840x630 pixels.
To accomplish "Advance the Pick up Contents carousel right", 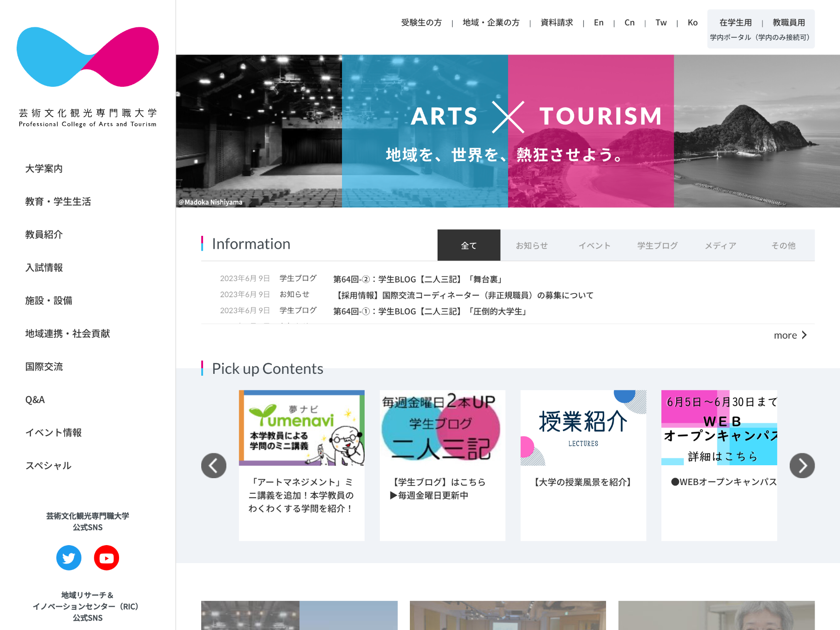I will point(802,466).
